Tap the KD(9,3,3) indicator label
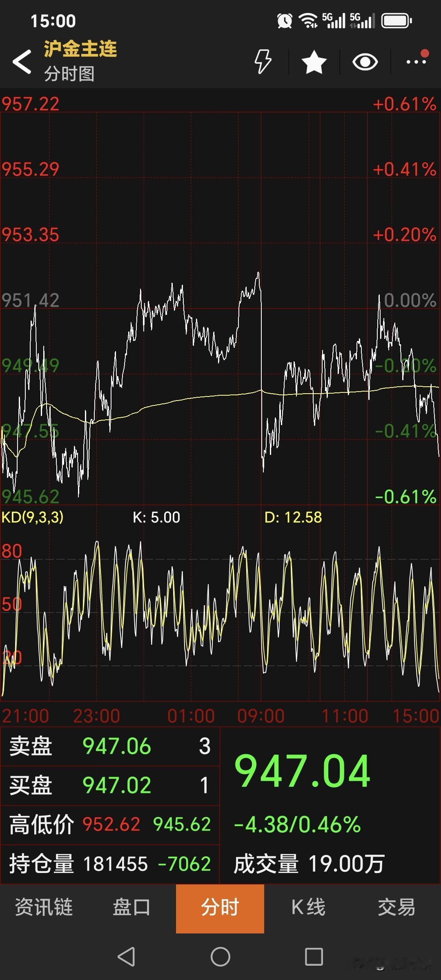The width and height of the screenshot is (441, 980). (x=33, y=517)
